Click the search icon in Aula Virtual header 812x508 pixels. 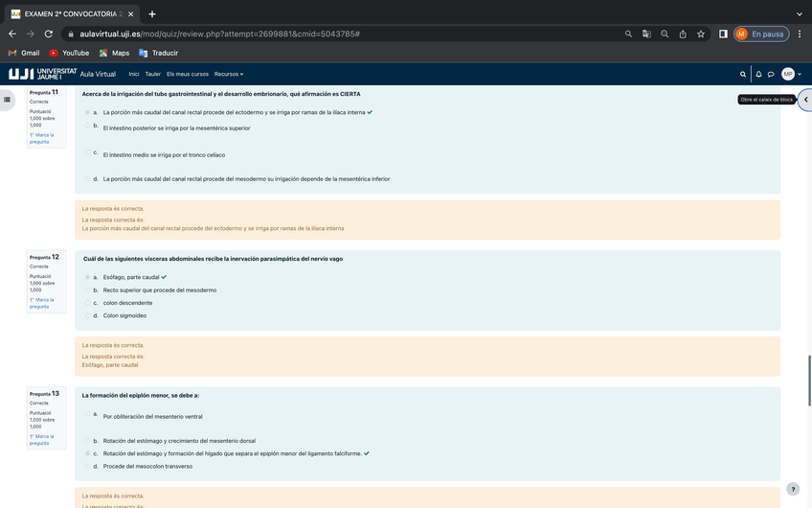coord(743,74)
